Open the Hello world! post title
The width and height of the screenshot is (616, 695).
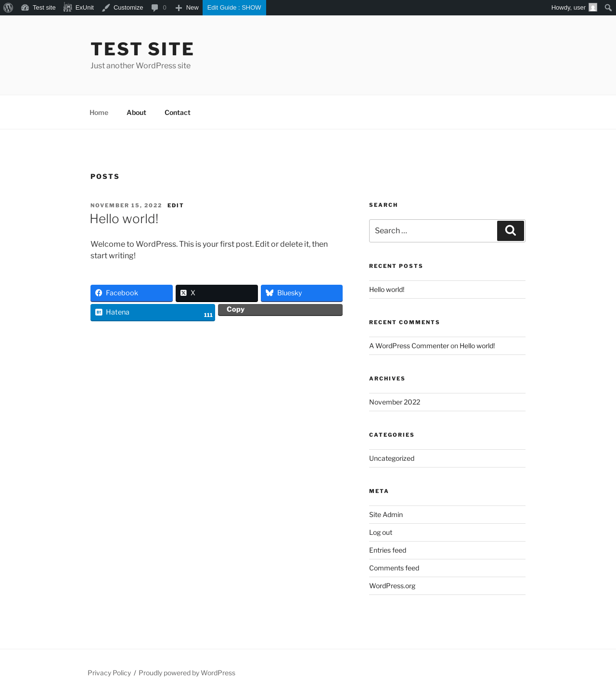pos(124,219)
